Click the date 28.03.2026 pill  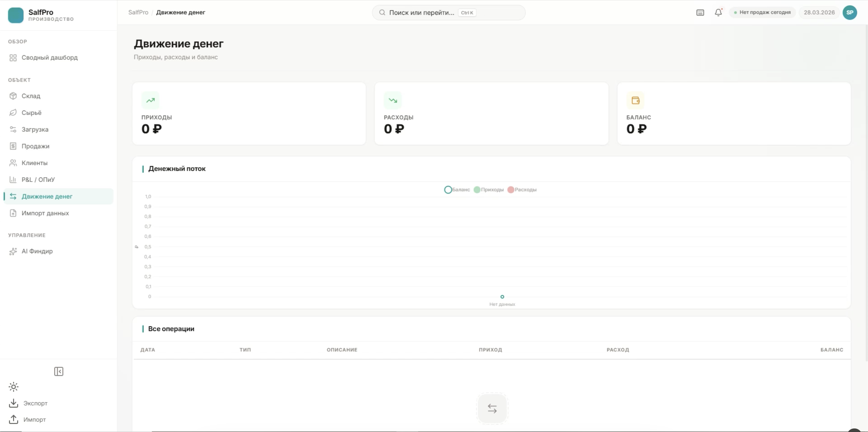[819, 12]
